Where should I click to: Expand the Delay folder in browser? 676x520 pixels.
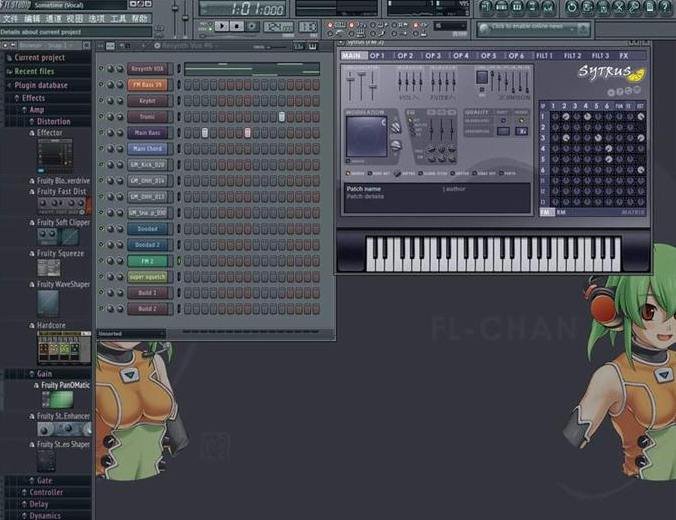coord(38,504)
